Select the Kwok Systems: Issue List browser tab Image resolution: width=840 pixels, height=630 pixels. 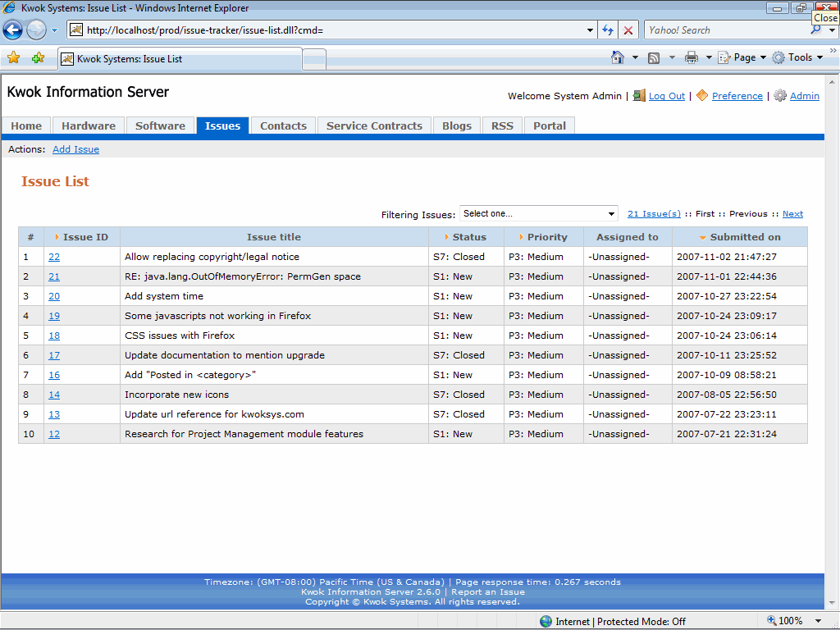(x=180, y=59)
